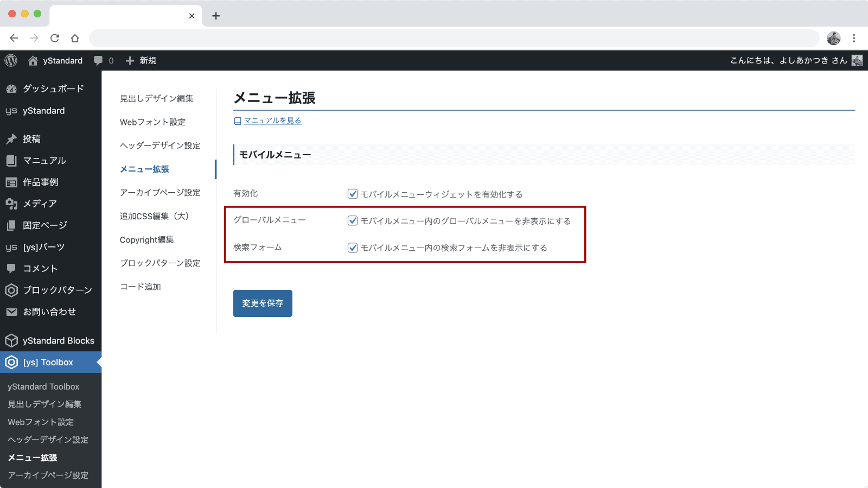Toggle モバイルメニューウィジェットを有効化する checkbox
868x488 pixels.
[353, 194]
